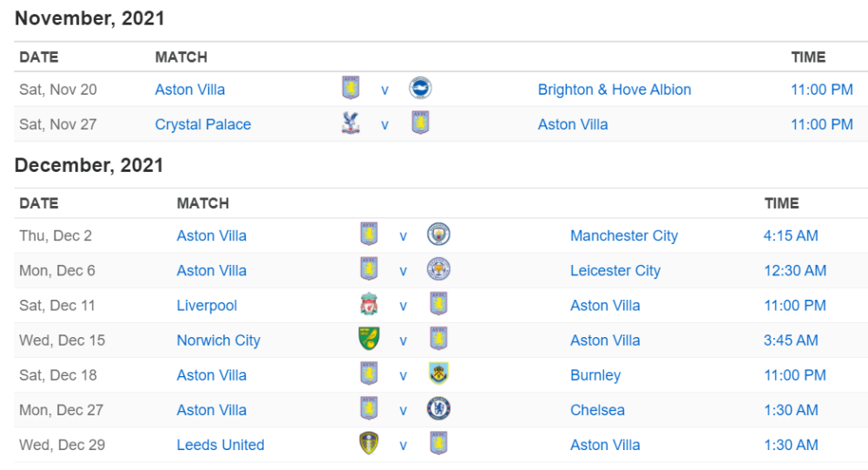This screenshot has height=470, width=868.
Task: Click the Crystal Palace eagle crest
Action: pos(351,122)
